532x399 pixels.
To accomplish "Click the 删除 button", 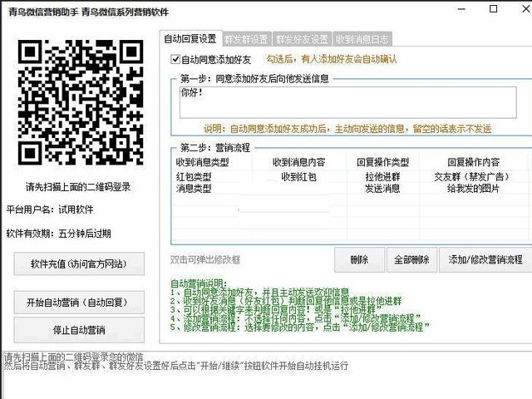I will 360,260.
